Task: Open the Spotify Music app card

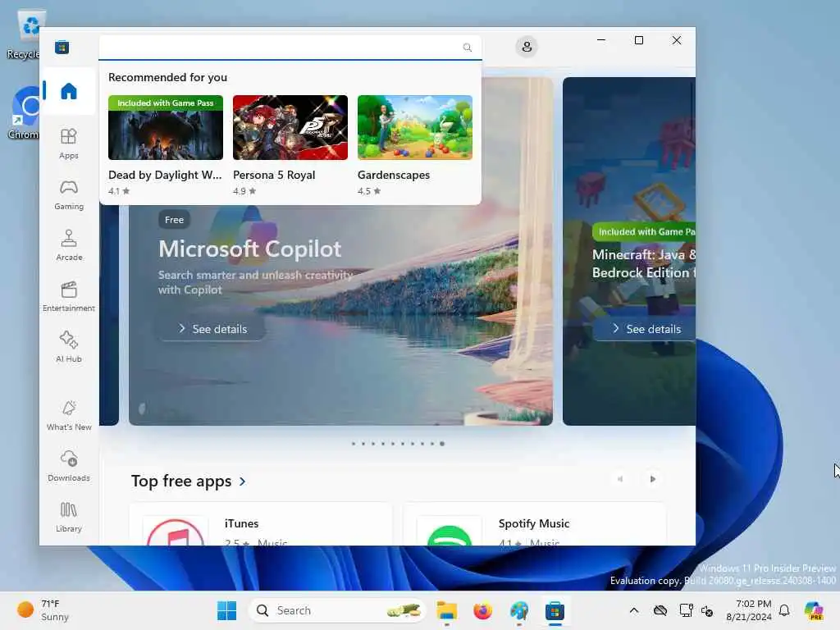Action: pyautogui.click(x=534, y=524)
